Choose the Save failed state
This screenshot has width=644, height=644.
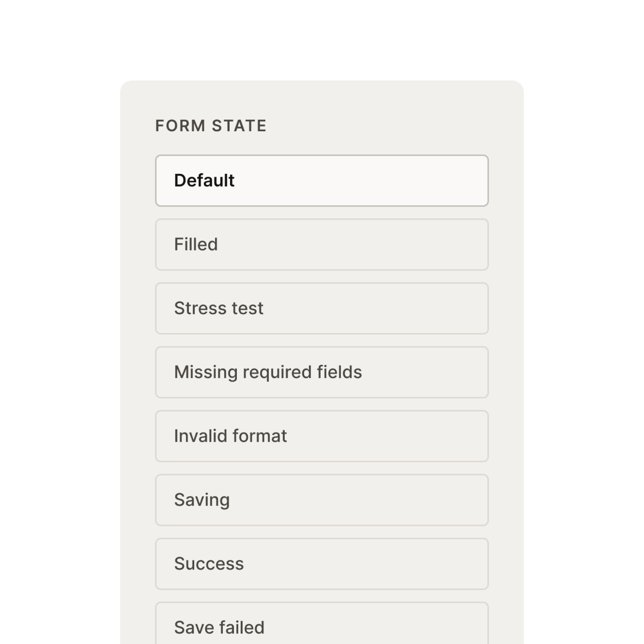click(x=322, y=623)
